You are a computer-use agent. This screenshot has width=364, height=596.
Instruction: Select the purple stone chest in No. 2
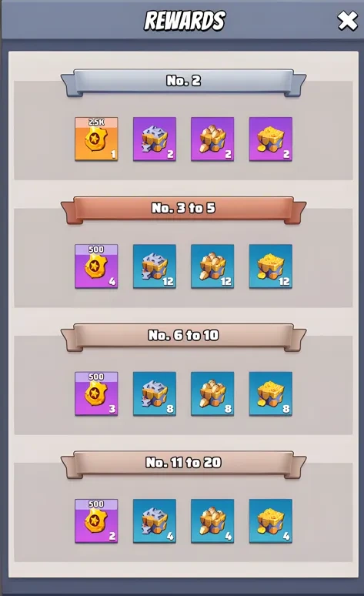pyautogui.click(x=155, y=139)
